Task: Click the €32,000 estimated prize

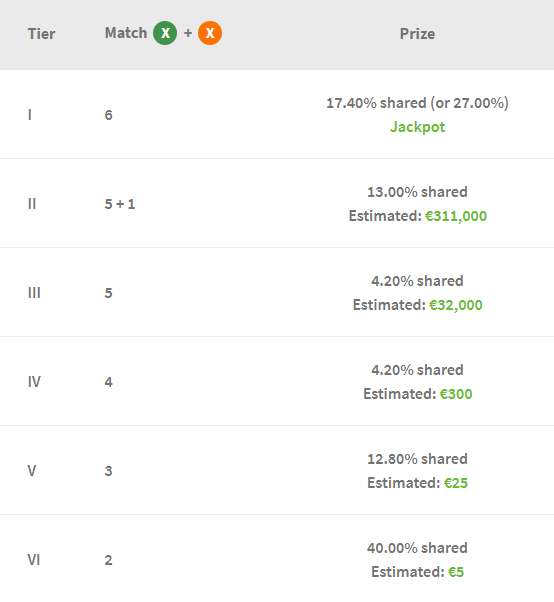Action: 456,305
